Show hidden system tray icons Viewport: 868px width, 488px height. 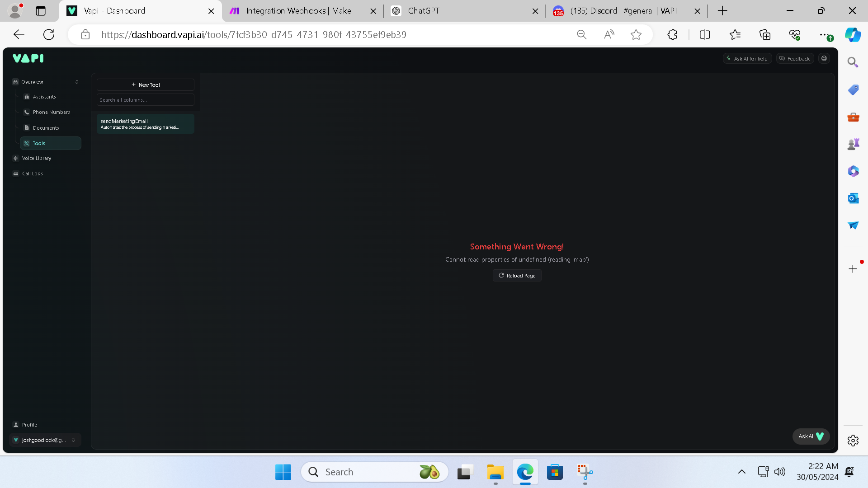click(x=741, y=472)
